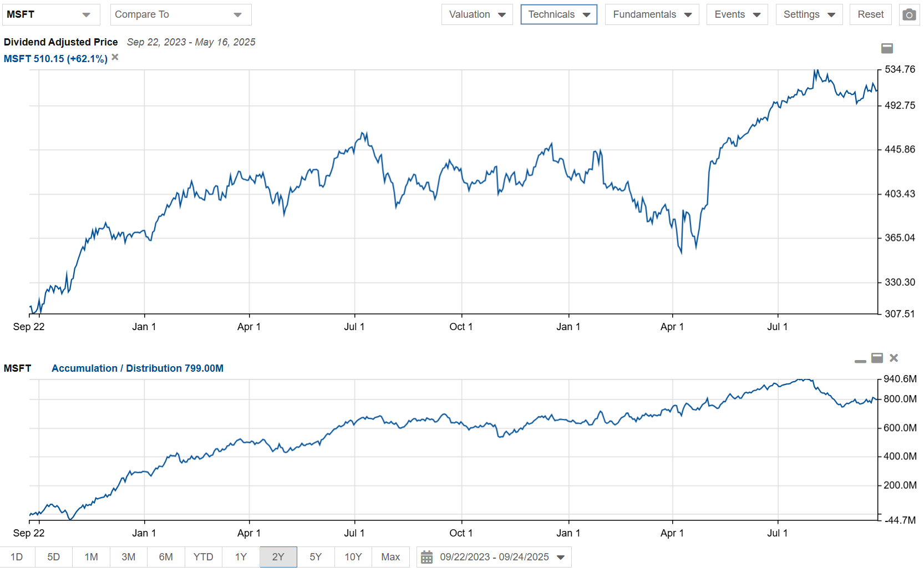This screenshot has height=572, width=924.
Task: Open the Valuation menu
Action: point(476,14)
